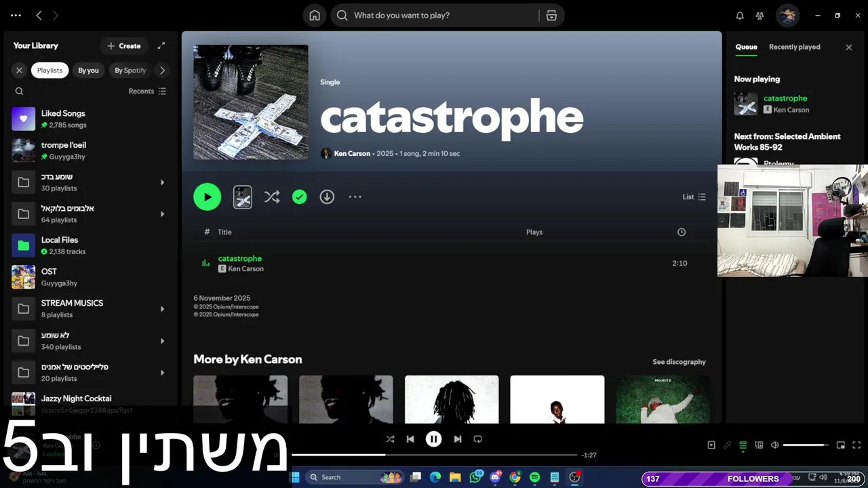Click the Windows taskbar Search box
Screen dimensions: 868x488
pos(355,477)
